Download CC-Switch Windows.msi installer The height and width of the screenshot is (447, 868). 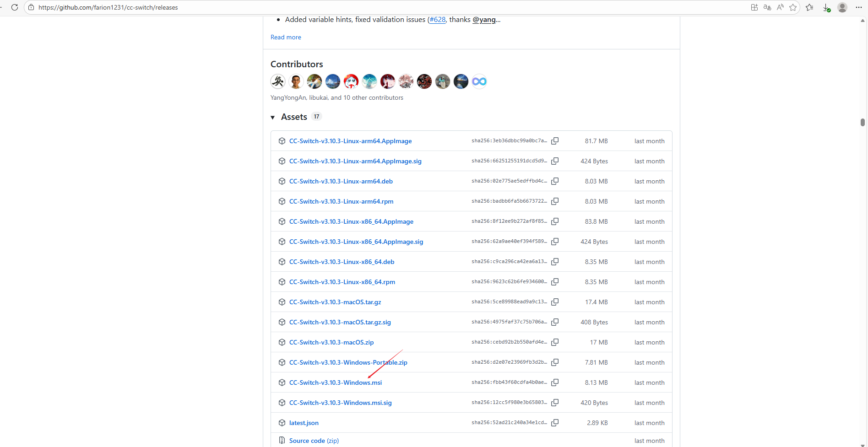coord(335,382)
